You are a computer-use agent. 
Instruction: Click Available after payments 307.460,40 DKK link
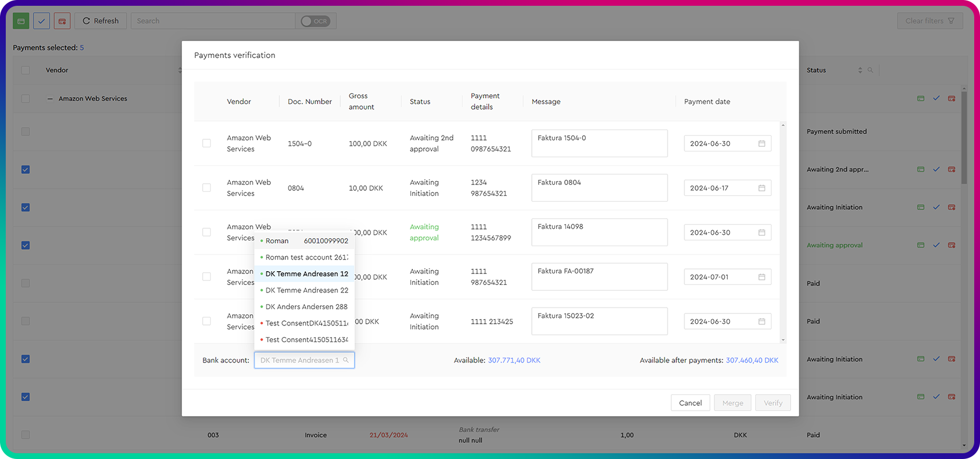752,360
